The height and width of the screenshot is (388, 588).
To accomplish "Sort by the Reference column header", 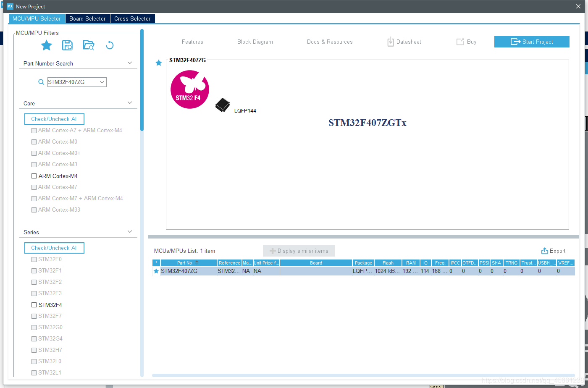I will pyautogui.click(x=229, y=263).
